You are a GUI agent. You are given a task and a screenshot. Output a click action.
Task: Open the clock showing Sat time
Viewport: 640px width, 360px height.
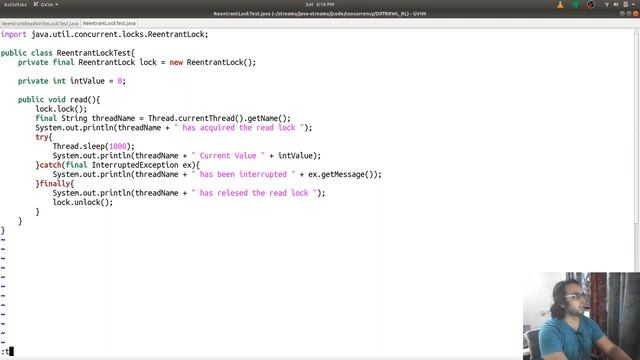[x=320, y=4]
